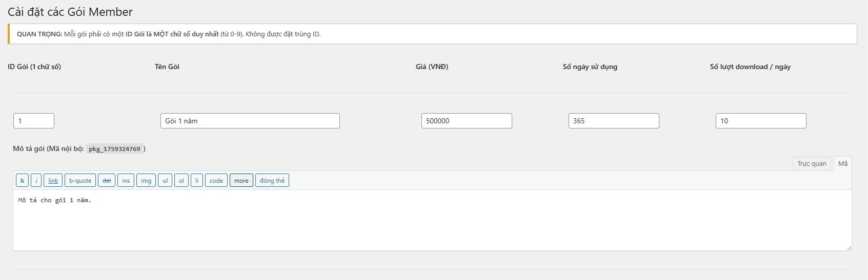Click the 'del' strikethrough tag button
This screenshot has height=280, width=868.
[107, 181]
